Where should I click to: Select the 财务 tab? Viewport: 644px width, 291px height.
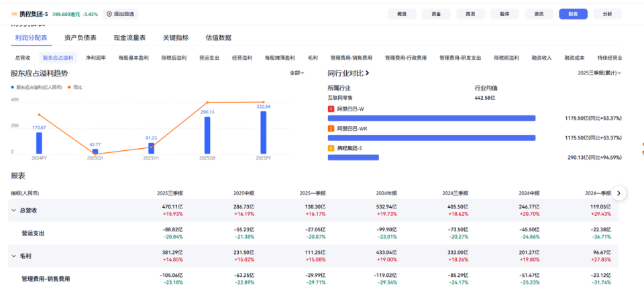(x=573, y=14)
